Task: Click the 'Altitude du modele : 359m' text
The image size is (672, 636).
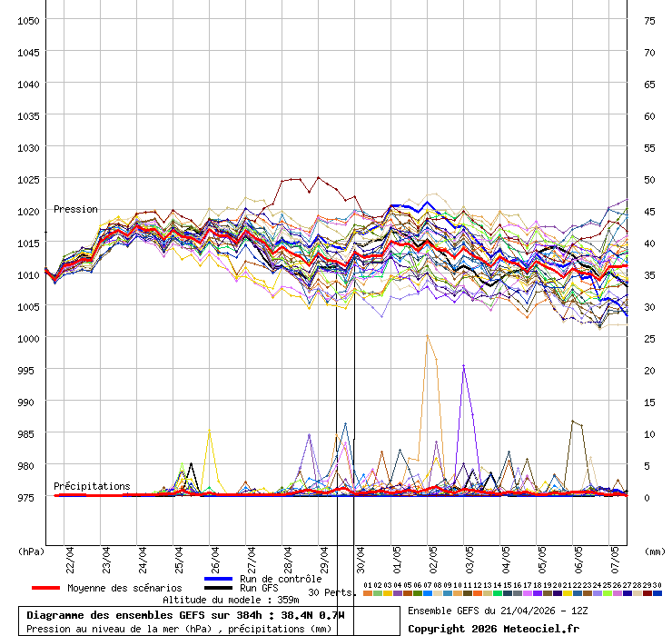Action: [231, 600]
